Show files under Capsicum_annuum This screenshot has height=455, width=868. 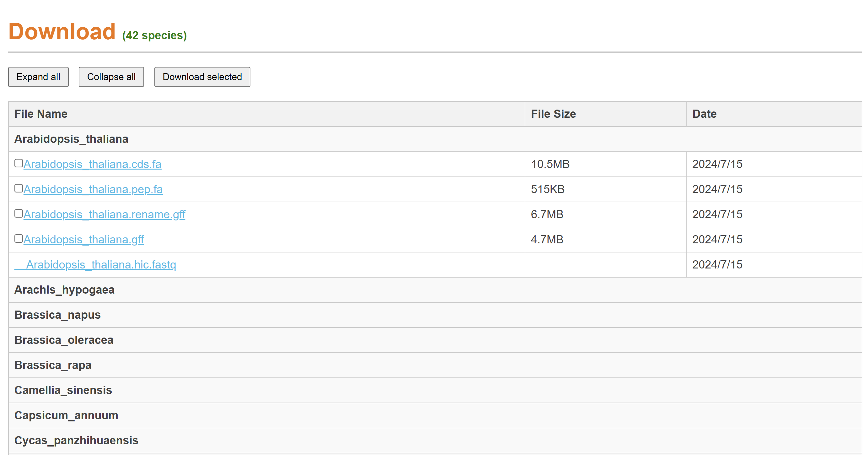[x=67, y=415]
